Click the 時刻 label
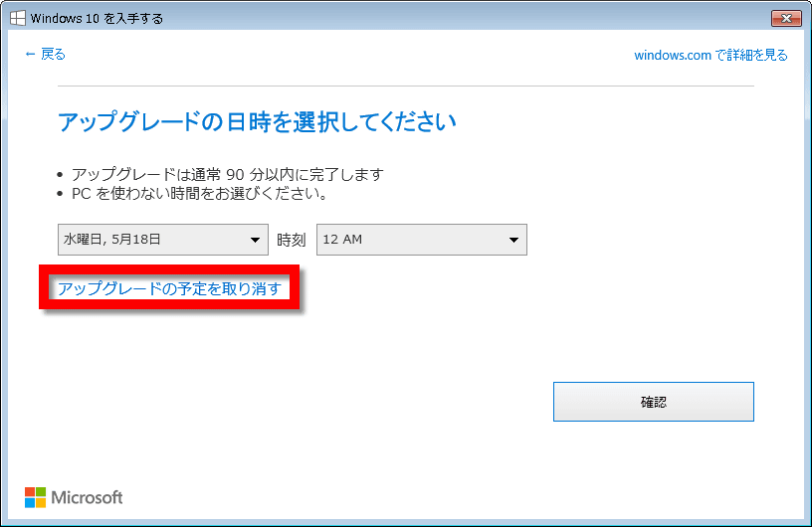The image size is (812, 527). pos(292,240)
